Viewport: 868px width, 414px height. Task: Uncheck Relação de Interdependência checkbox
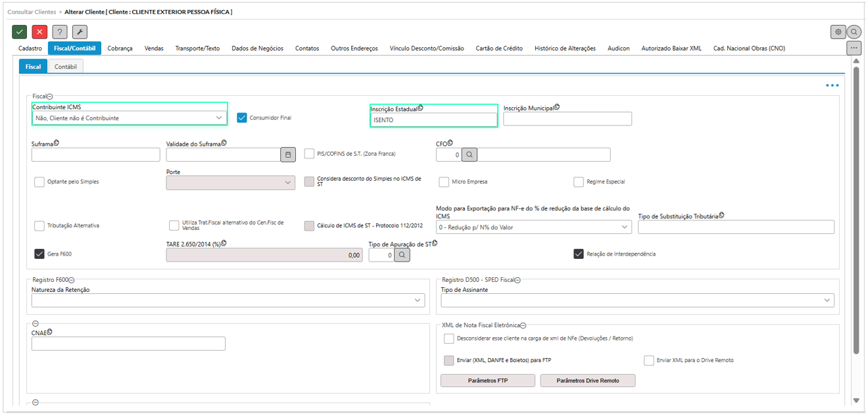click(579, 254)
